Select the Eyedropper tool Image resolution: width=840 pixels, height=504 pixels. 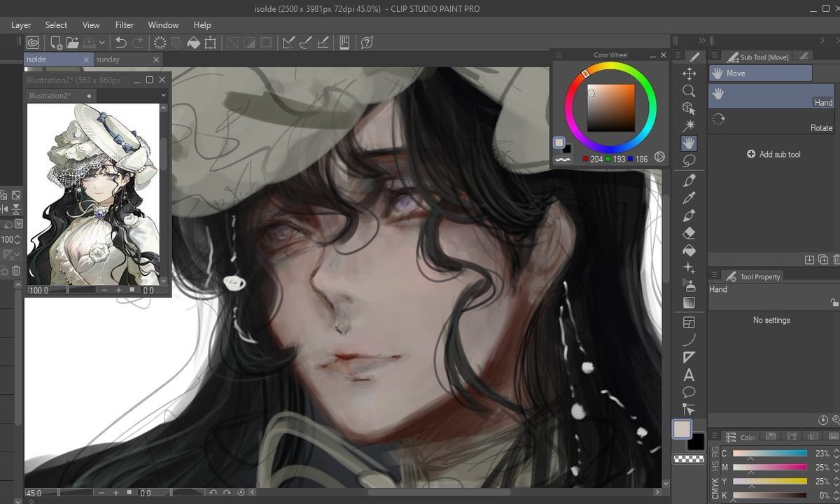(689, 198)
